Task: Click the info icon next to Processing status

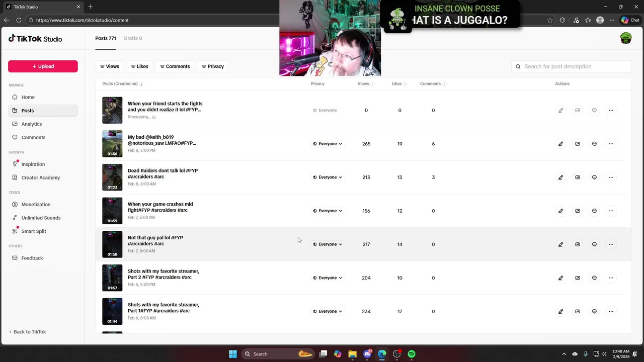Action: point(154,117)
